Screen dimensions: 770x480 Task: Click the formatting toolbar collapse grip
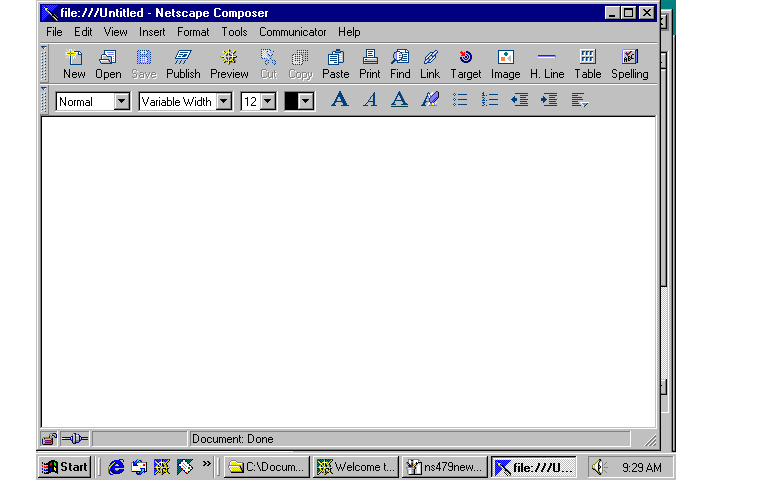pyautogui.click(x=44, y=100)
